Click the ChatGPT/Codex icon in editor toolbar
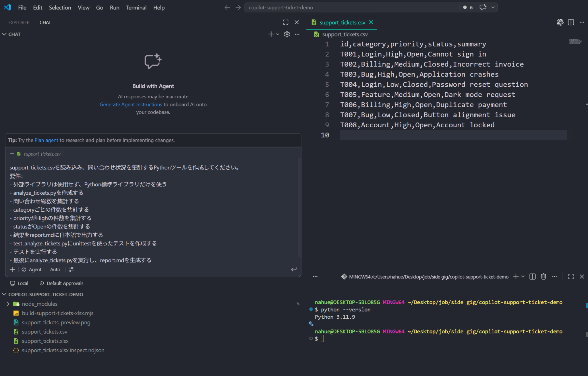The height and width of the screenshot is (376, 588). pyautogui.click(x=560, y=22)
